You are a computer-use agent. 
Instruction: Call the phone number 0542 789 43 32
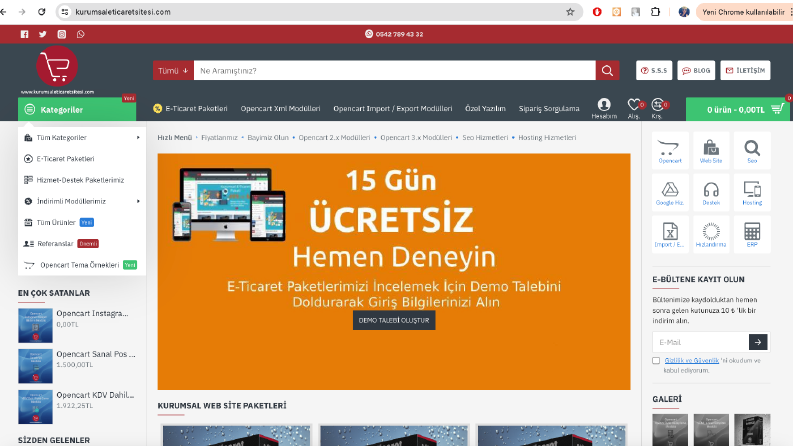[399, 34]
